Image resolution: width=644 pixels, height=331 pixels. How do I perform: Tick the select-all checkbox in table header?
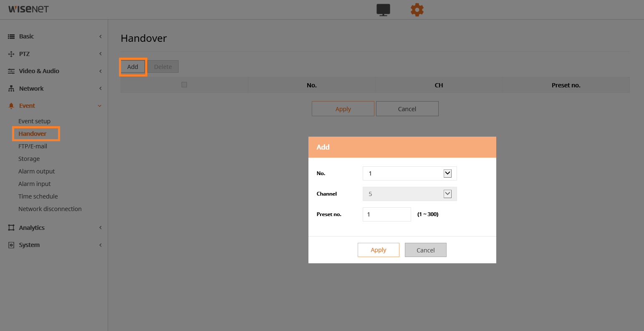(184, 84)
